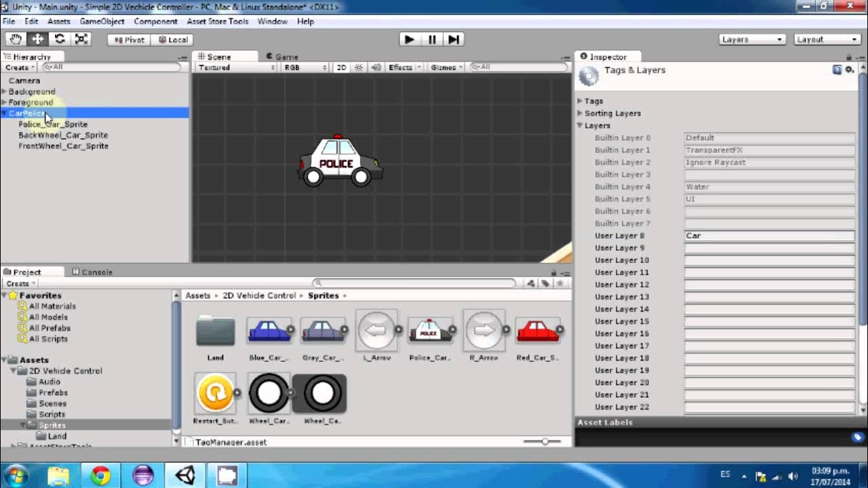This screenshot has width=868, height=488.
Task: Open the Effects dropdown in Scene view
Action: [x=405, y=67]
